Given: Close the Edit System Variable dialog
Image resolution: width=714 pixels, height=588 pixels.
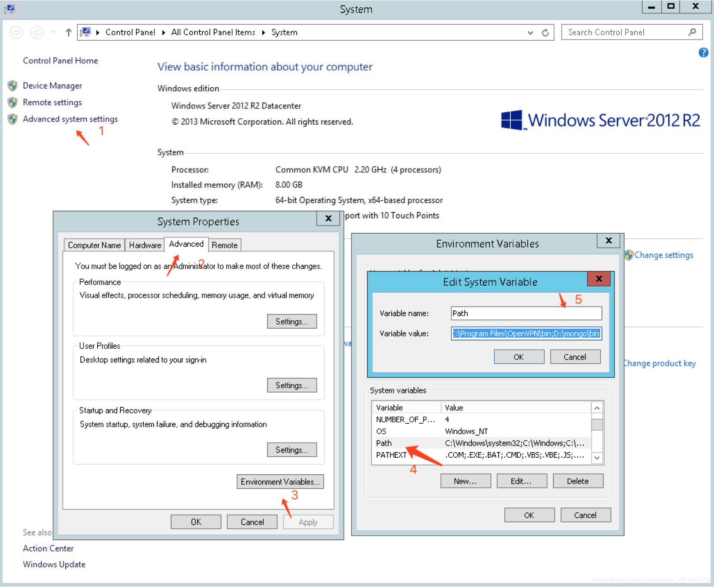Looking at the screenshot, I should [599, 279].
